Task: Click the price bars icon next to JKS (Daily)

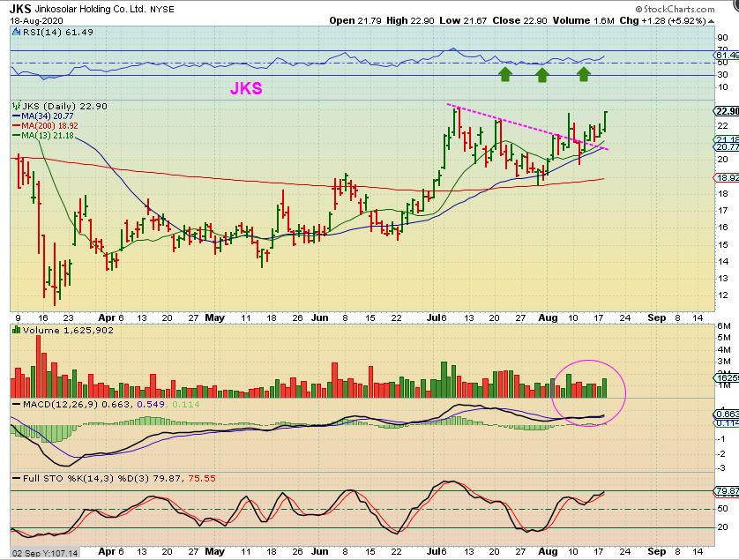Action: pos(17,106)
